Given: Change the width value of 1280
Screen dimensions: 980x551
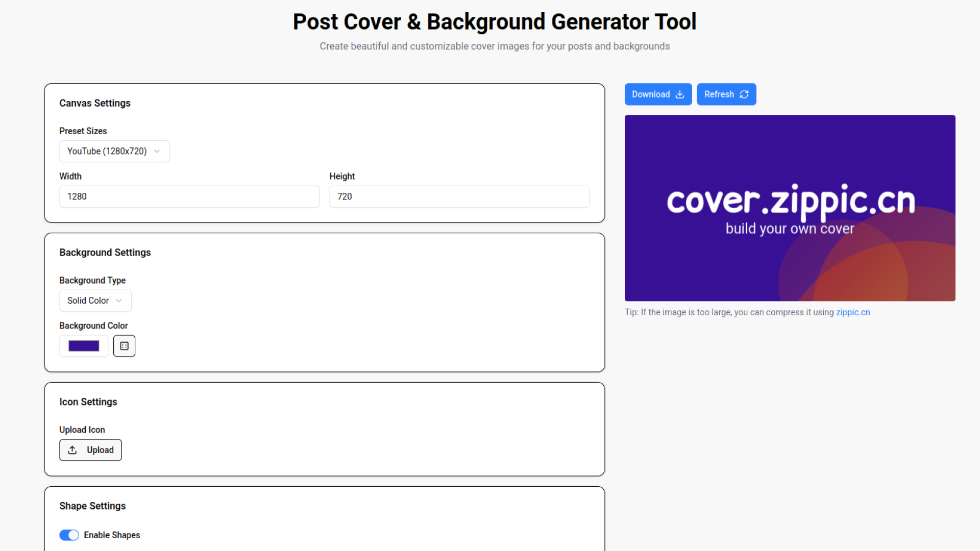Looking at the screenshot, I should pyautogui.click(x=189, y=196).
